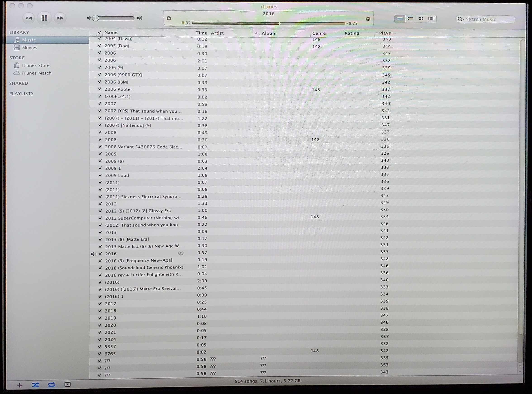Collapse the LIBRARY sidebar section
This screenshot has height=394, width=532.
(x=19, y=32)
